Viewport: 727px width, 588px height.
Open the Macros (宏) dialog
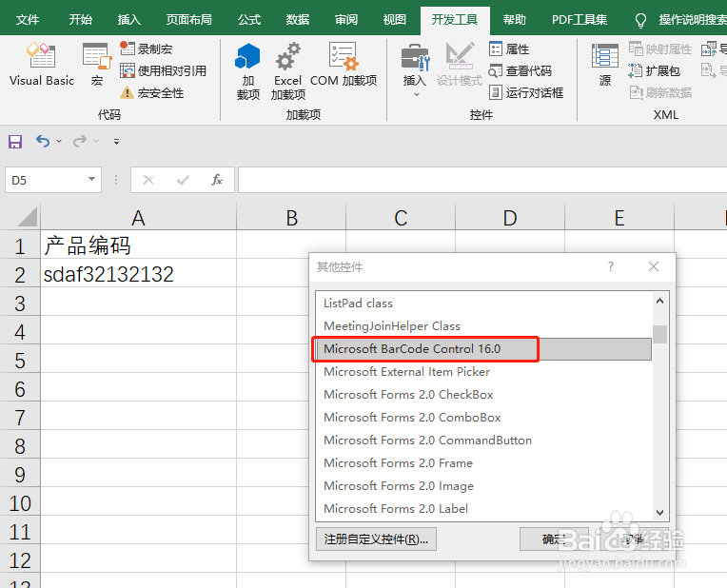coord(97,64)
